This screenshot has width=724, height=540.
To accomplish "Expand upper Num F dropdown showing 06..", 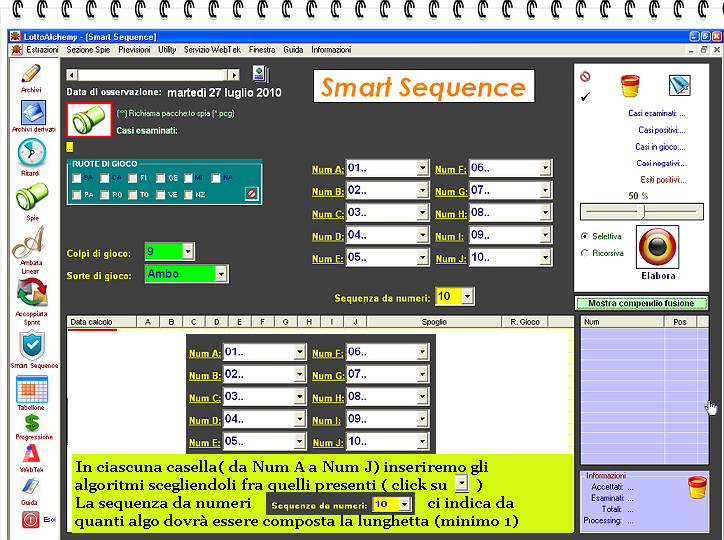I will [545, 168].
